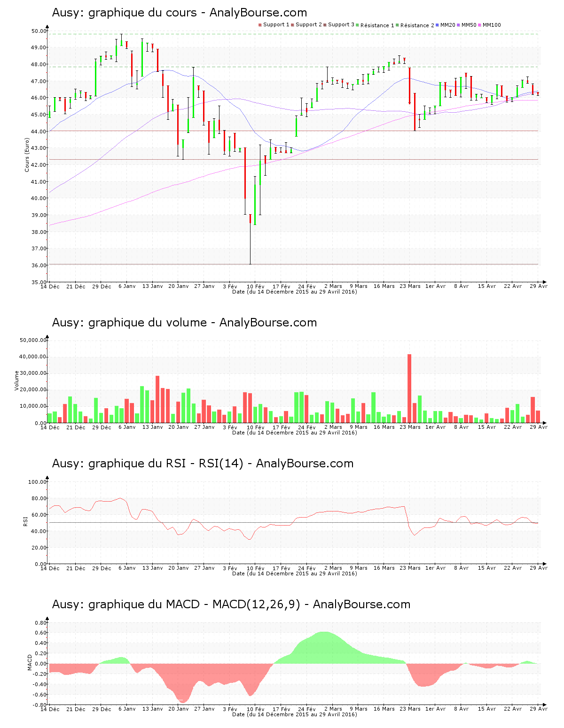564x728 pixels.
Task: Click '6 Janv' date under the RSI chart
Action: click(127, 568)
